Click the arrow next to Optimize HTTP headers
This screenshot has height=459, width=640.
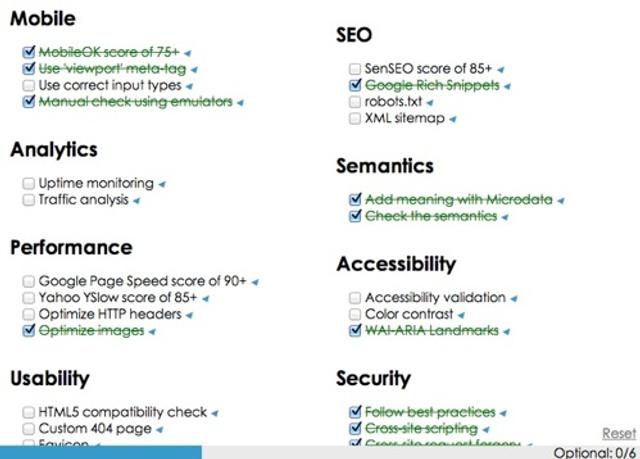[x=190, y=314]
